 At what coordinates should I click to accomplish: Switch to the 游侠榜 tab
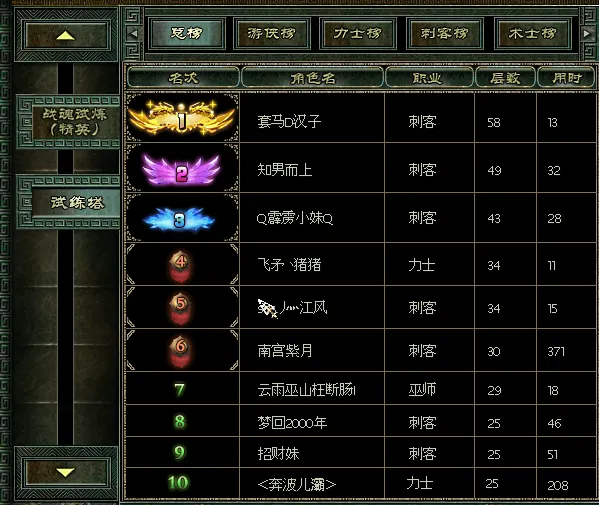pos(272,34)
